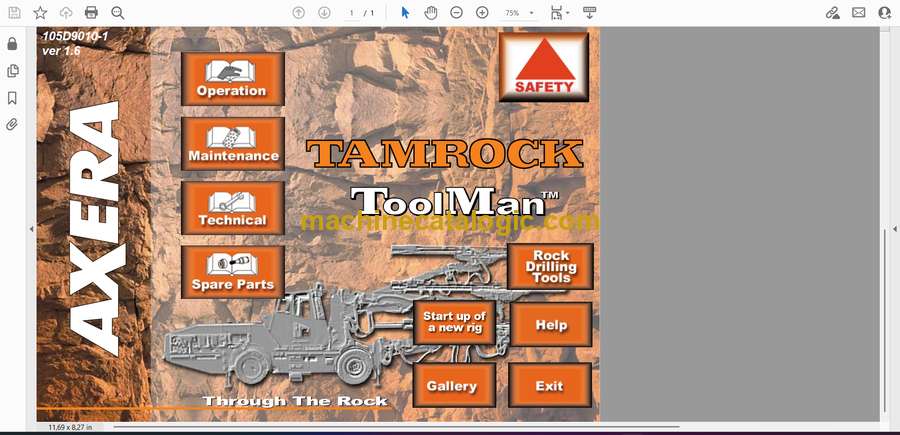
Task: Send file by email envelope icon
Action: 859,13
